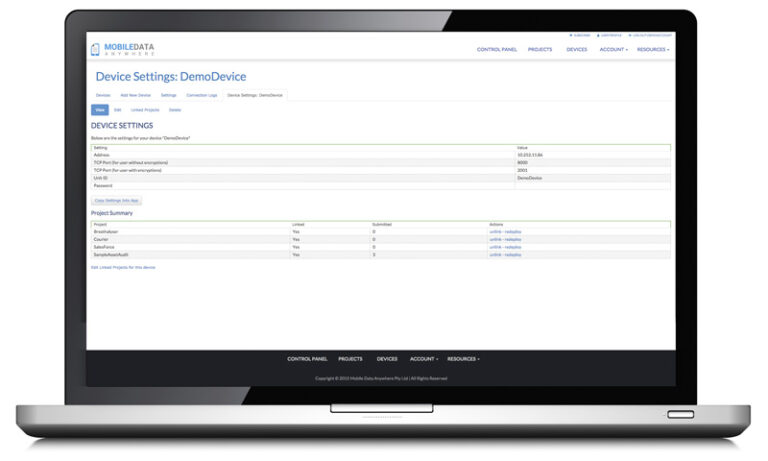768x461 pixels.
Task: Expand the Resources dropdown in the footer
Action: click(x=463, y=358)
